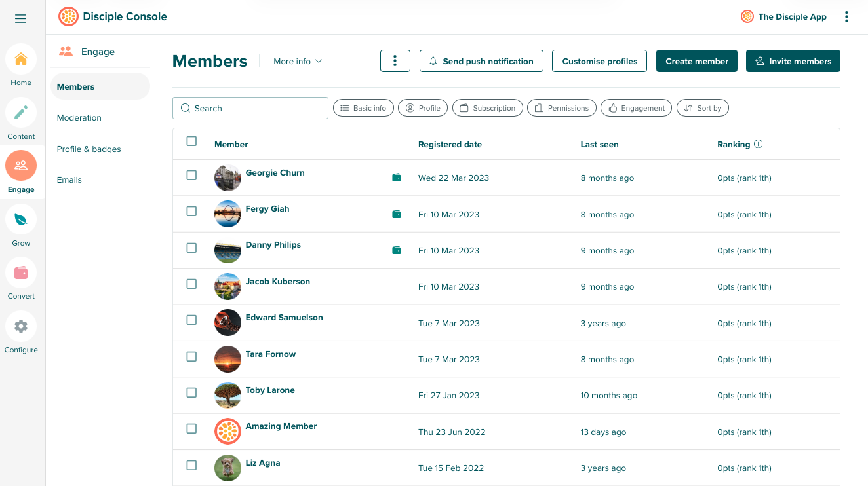Open the Grow leaf icon

(x=21, y=219)
